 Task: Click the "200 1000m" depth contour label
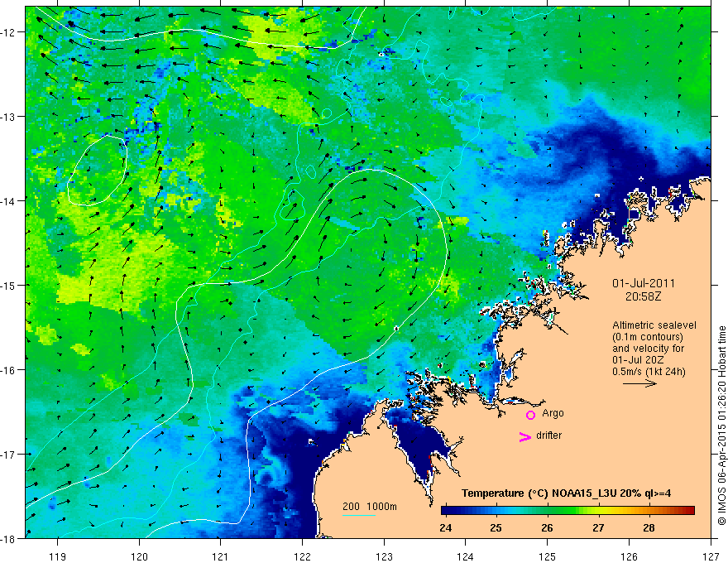[370, 507]
